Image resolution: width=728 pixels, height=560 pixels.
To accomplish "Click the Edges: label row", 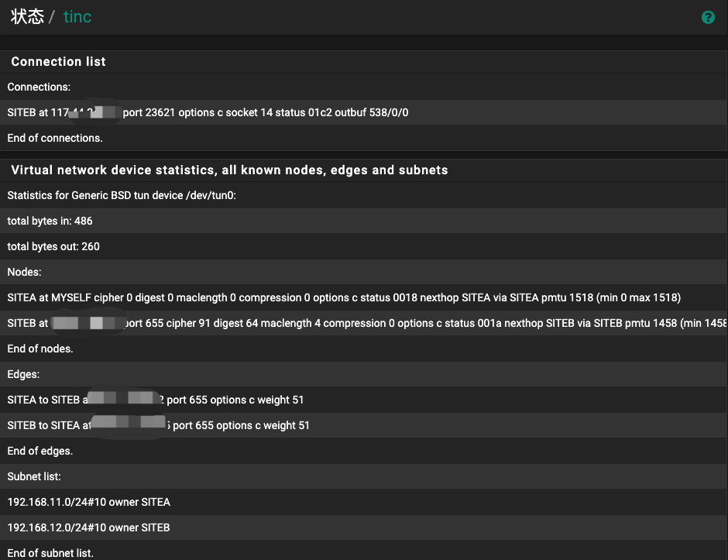I will [24, 375].
